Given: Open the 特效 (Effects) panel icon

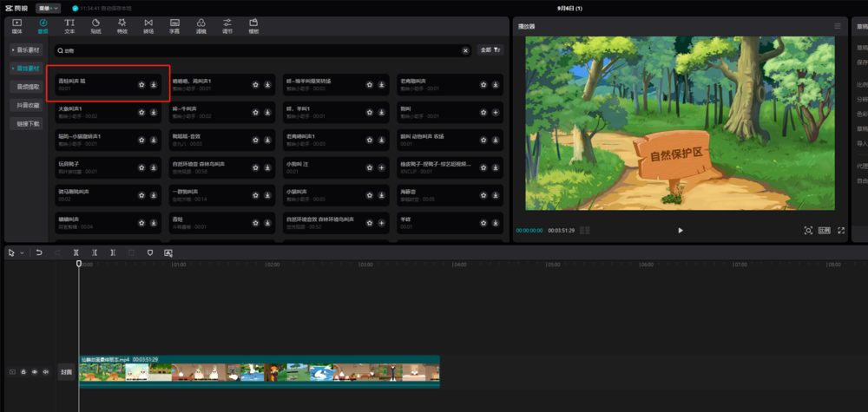Looking at the screenshot, I should click(122, 25).
